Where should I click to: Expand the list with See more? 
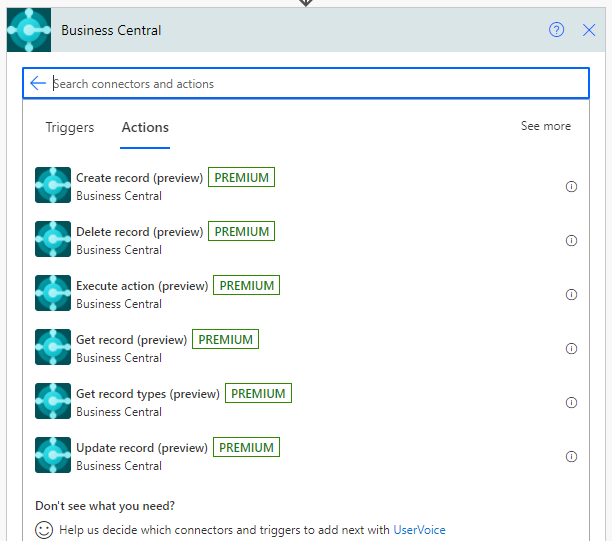click(545, 126)
